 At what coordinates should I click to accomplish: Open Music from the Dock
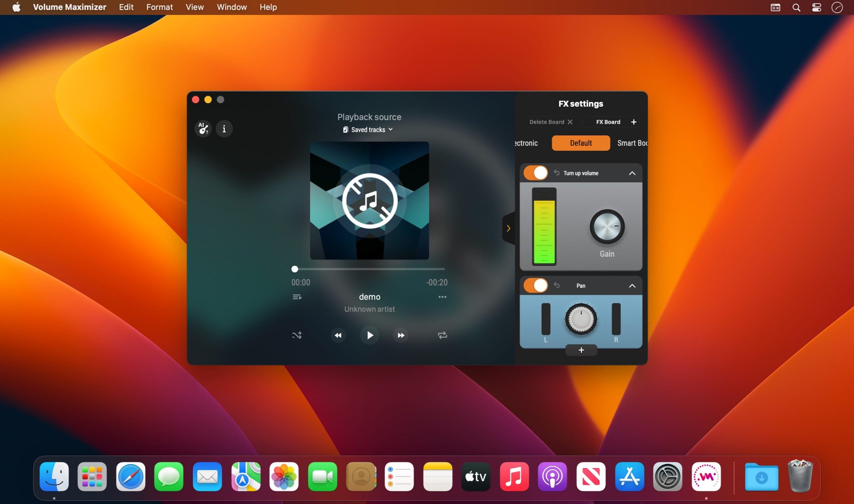point(514,477)
